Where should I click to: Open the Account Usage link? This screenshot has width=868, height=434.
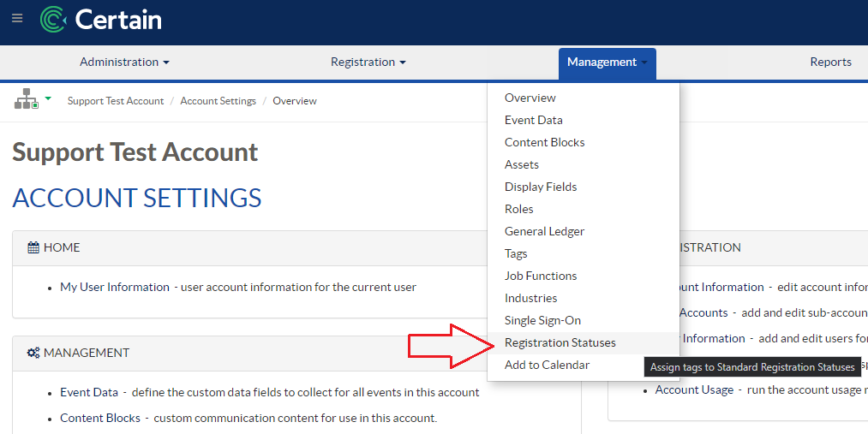(x=694, y=389)
